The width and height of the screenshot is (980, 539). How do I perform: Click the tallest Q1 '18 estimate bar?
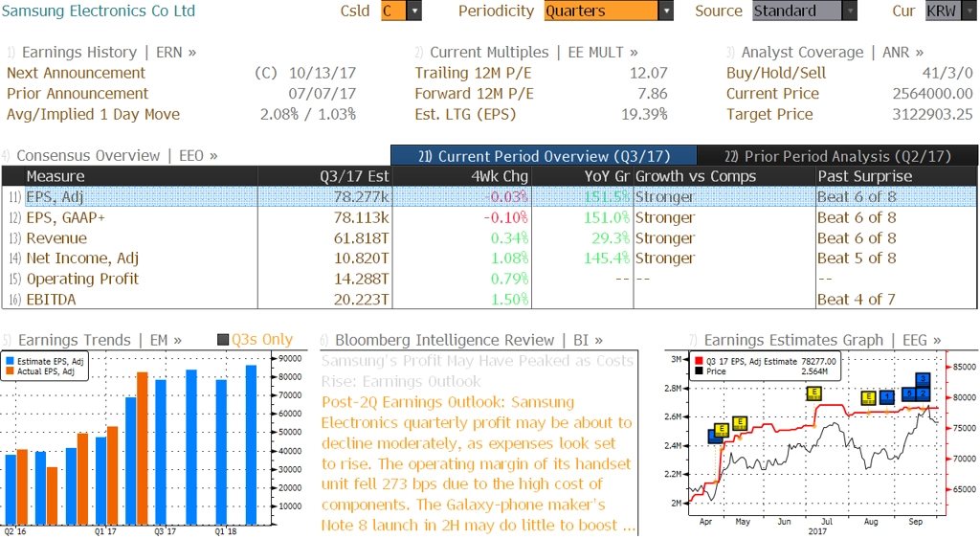tap(252, 445)
